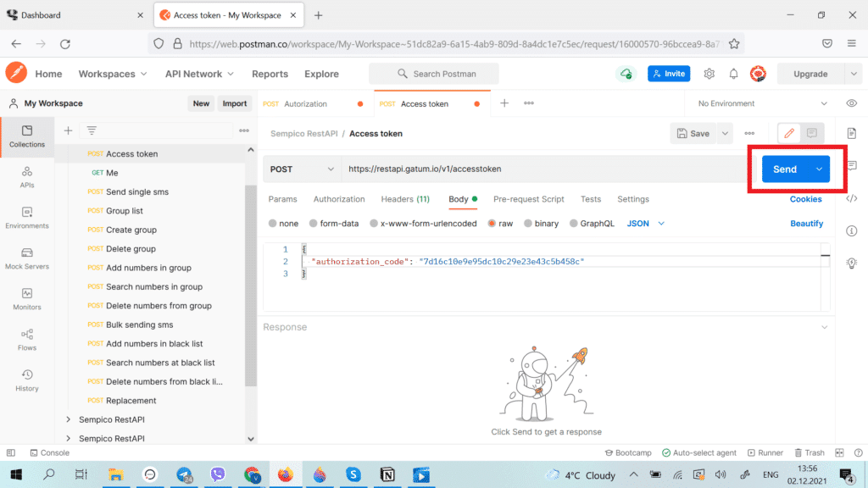The height and width of the screenshot is (488, 868).
Task: Open a new request tab with plus
Action: point(504,103)
